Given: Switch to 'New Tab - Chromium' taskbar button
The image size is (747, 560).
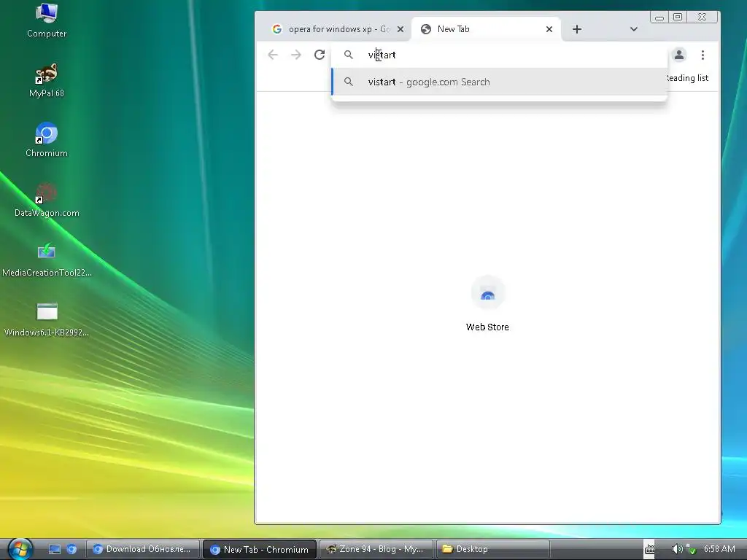Looking at the screenshot, I should (260, 549).
